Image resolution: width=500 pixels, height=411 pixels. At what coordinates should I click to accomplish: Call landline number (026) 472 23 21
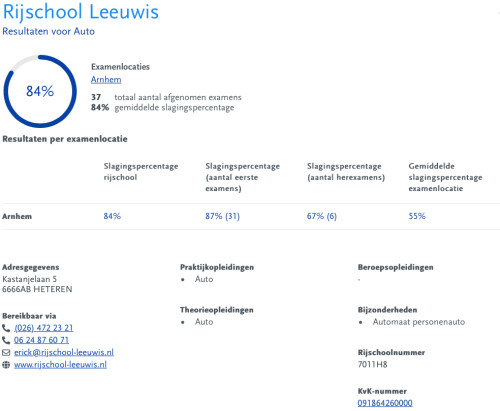(44, 328)
